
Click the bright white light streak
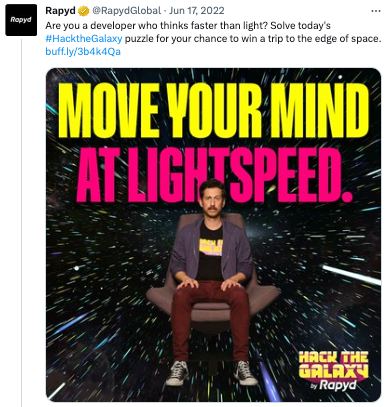[352, 275]
